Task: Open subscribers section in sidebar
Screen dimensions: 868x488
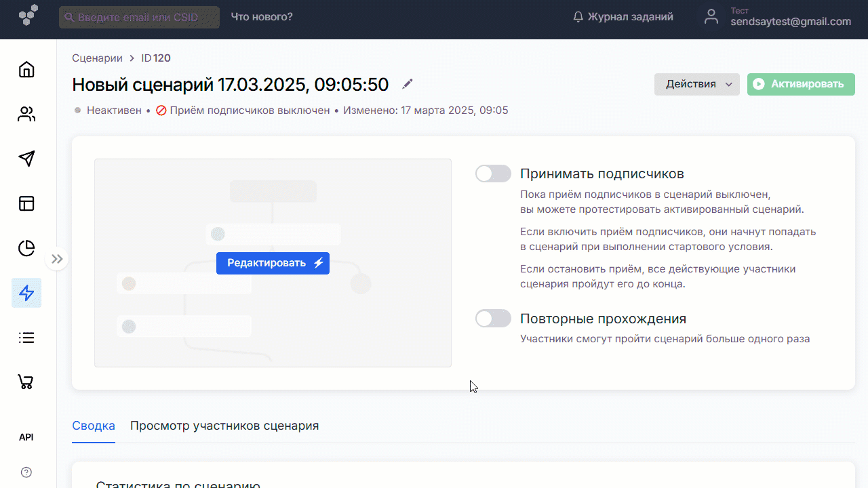Action: pos(26,115)
